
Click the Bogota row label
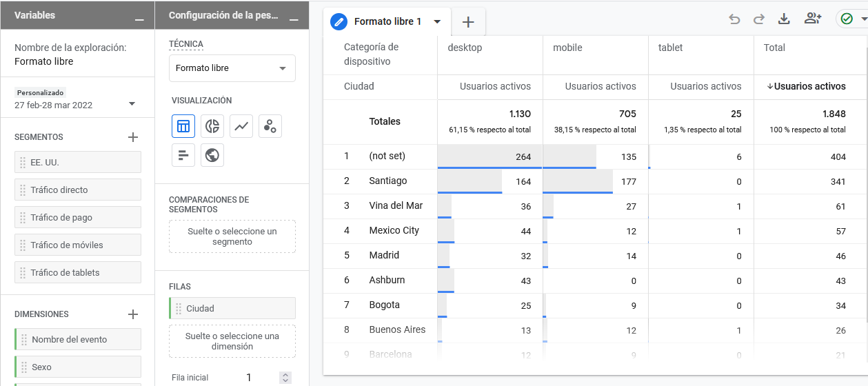coord(384,305)
